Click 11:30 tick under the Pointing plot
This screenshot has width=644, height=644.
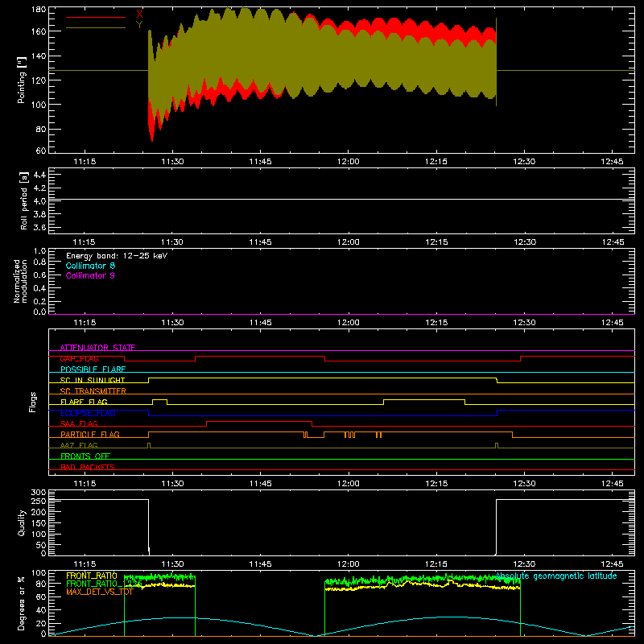172,162
